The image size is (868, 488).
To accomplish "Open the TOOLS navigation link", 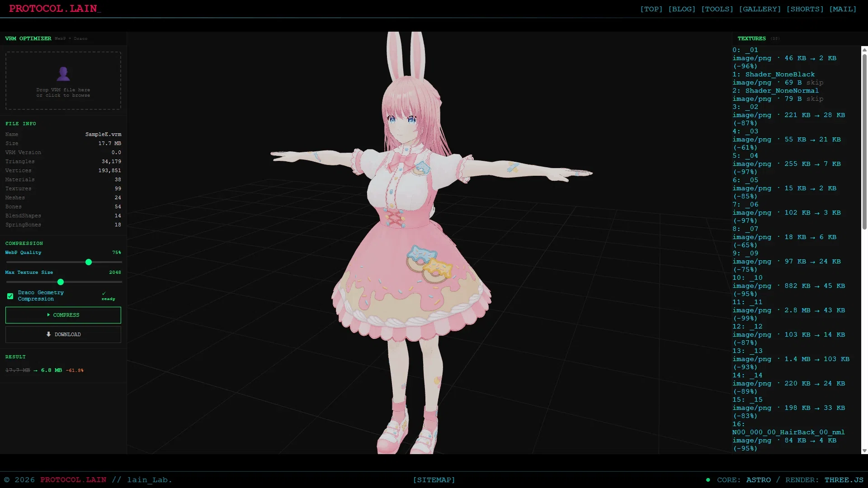I will pos(717,9).
